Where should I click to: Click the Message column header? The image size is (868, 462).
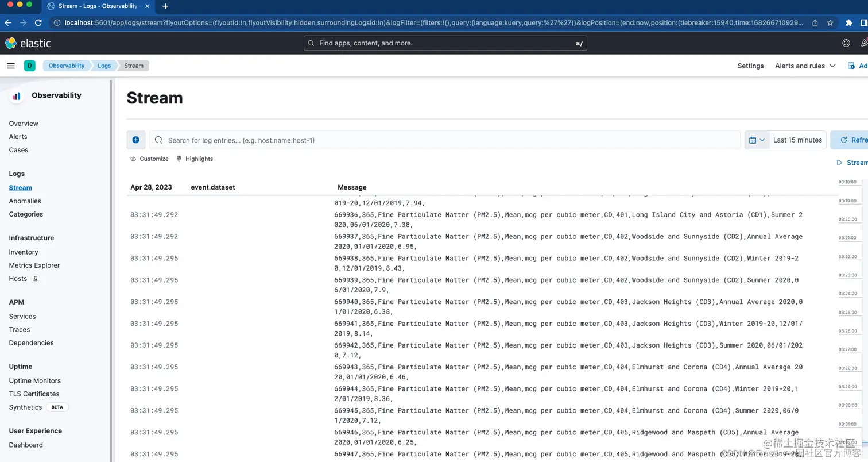(352, 187)
